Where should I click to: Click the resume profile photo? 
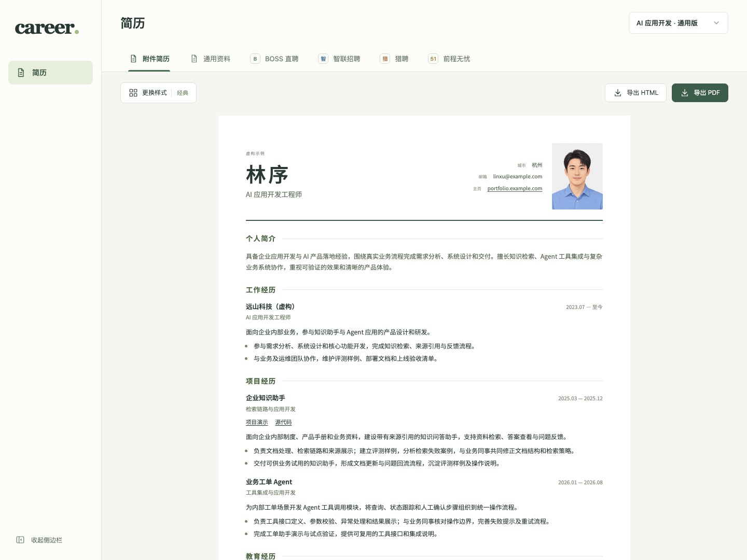pos(577,176)
